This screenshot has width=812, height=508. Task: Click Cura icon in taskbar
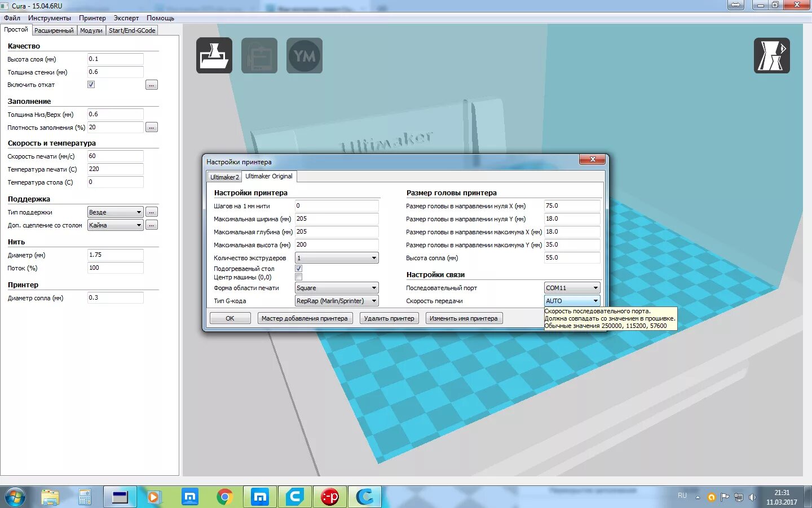pos(365,497)
